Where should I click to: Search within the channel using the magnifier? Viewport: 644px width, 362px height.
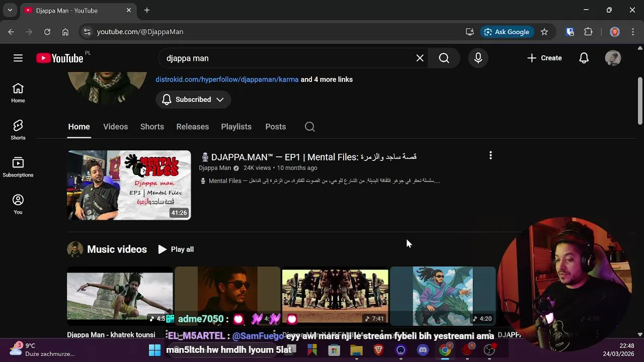310,127
